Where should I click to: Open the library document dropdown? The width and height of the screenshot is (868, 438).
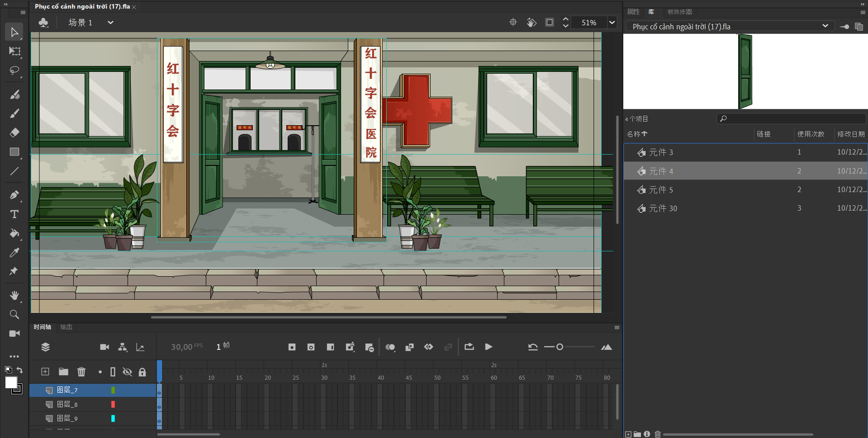coord(825,26)
